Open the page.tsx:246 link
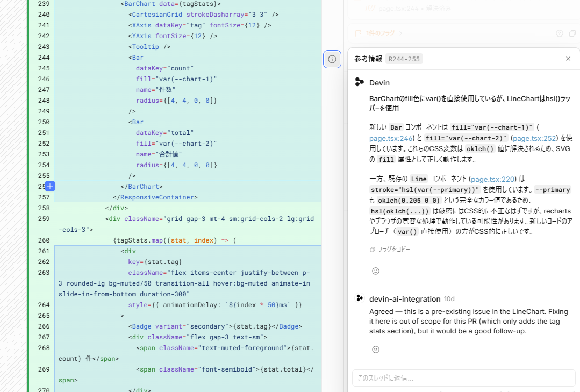The image size is (580, 392). [391, 138]
